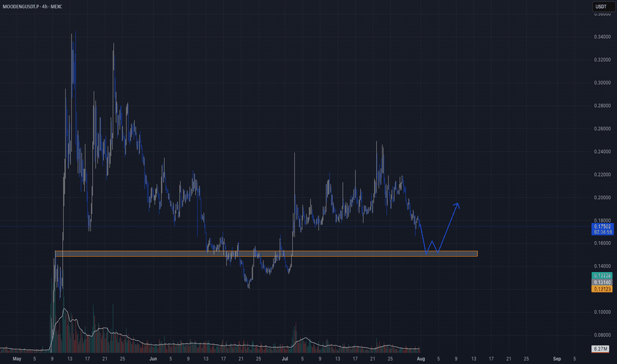The height and width of the screenshot is (364, 617).
Task: Click the 0.26000 price axis label
Action: pos(602,128)
